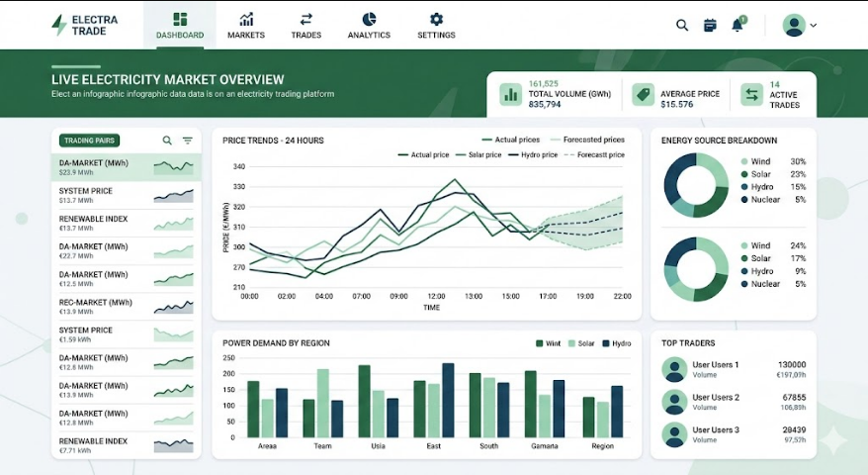
Task: Open the Trading Pairs filter icon
Action: point(188,141)
